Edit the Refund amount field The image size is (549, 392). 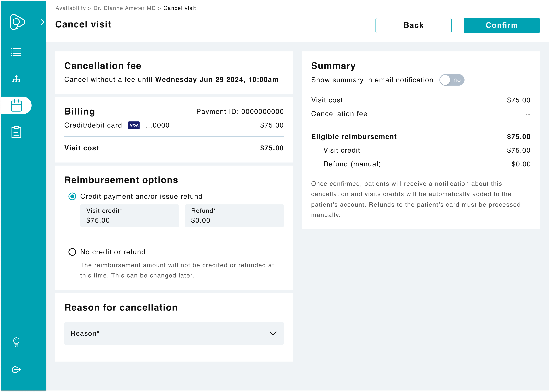coord(234,216)
